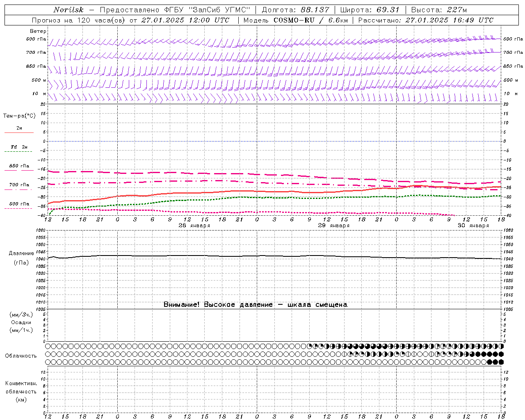Click the "(мм/1ч.)" precipitation unit label
The height and width of the screenshot is (420, 525).
coord(21,330)
